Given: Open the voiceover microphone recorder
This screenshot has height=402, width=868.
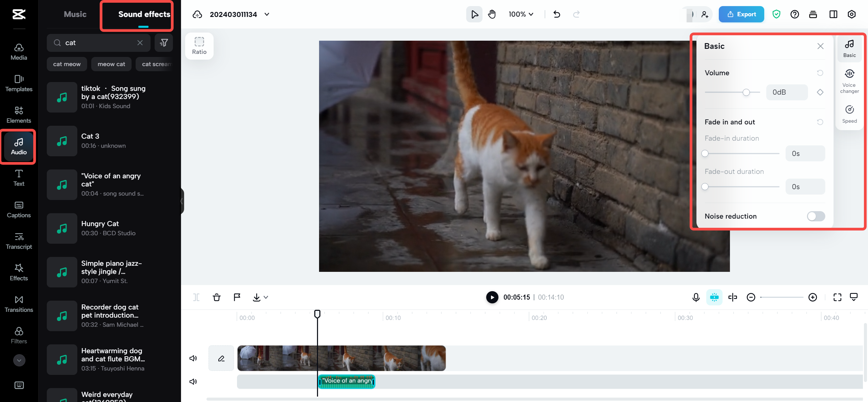Looking at the screenshot, I should pos(695,297).
